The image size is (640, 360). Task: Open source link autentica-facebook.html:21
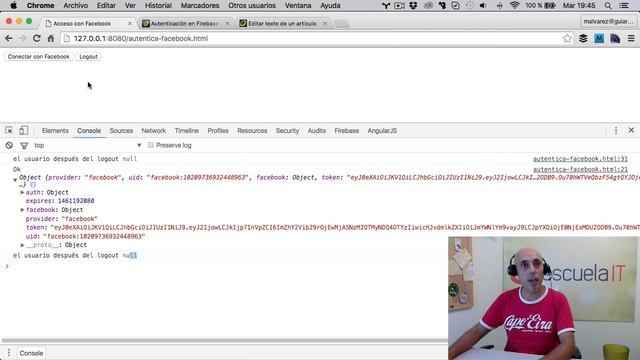(580, 169)
